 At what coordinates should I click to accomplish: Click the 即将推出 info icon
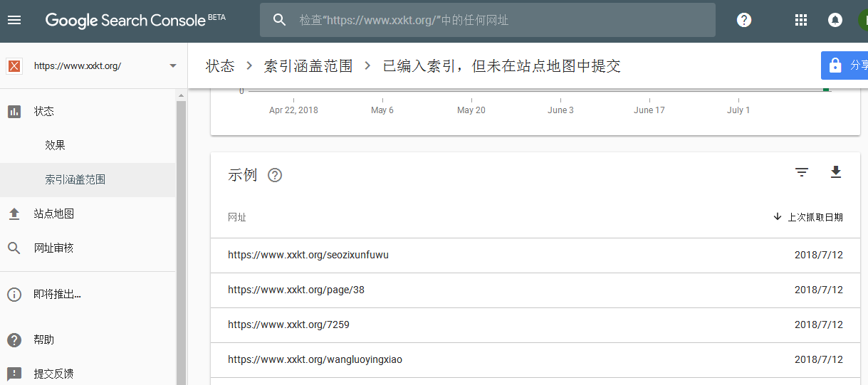click(14, 294)
